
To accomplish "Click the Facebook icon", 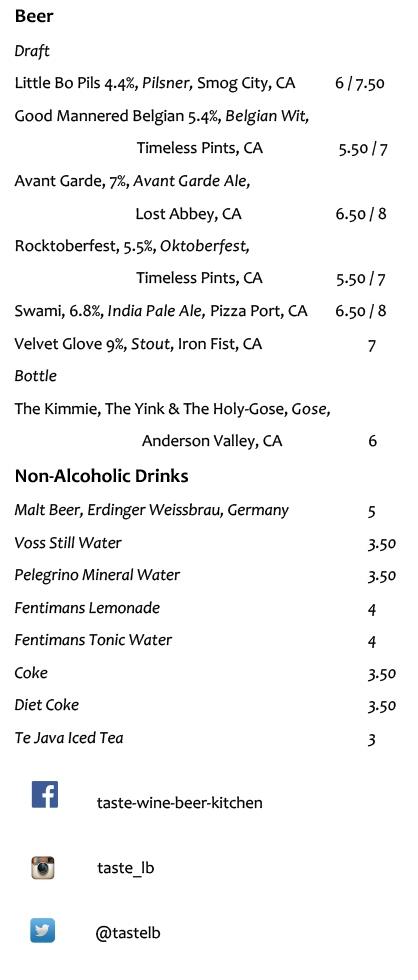I will point(45,794).
